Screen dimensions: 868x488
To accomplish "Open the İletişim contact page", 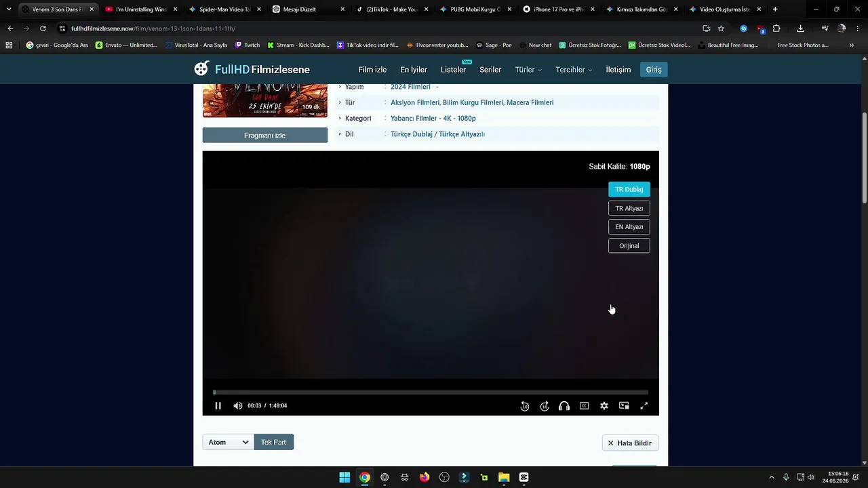I will (x=618, y=70).
